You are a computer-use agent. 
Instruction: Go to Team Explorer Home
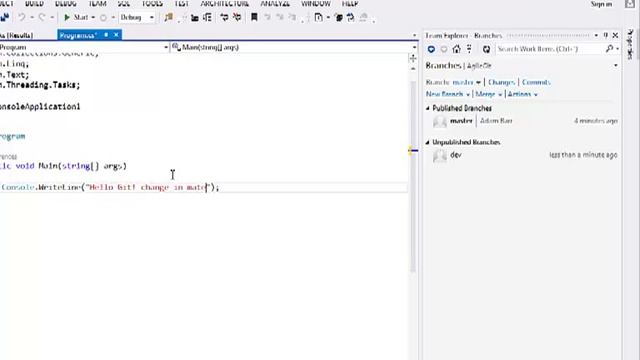(456, 49)
